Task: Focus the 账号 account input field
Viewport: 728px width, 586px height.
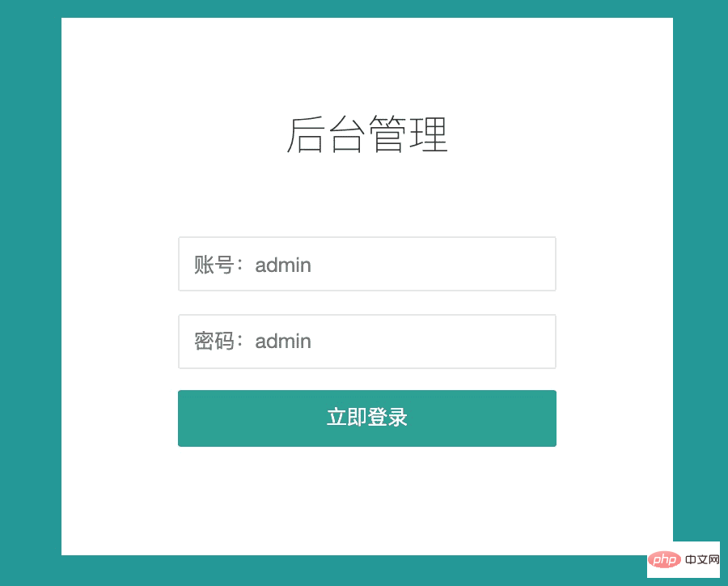Action: (366, 264)
